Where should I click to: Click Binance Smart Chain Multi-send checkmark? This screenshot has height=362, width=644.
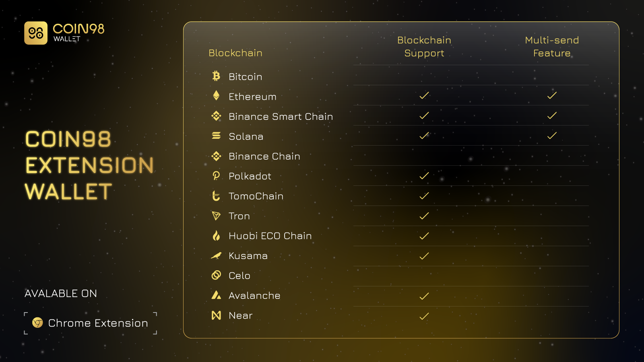pyautogui.click(x=552, y=115)
